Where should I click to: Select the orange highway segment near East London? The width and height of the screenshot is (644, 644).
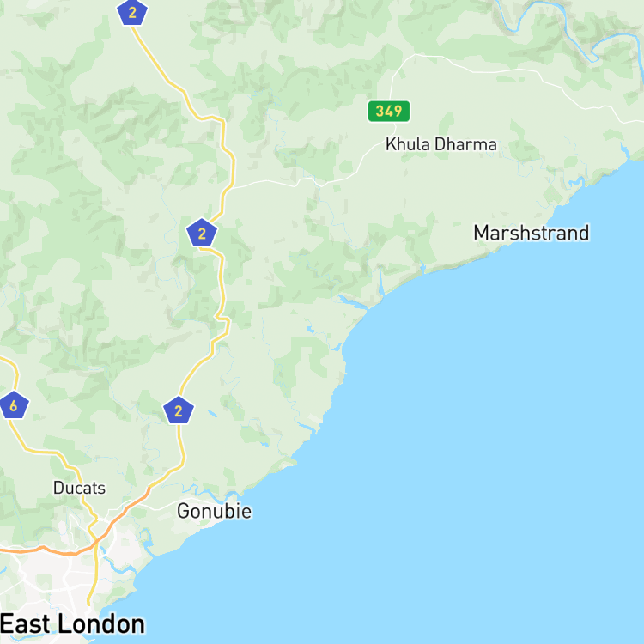point(119,519)
